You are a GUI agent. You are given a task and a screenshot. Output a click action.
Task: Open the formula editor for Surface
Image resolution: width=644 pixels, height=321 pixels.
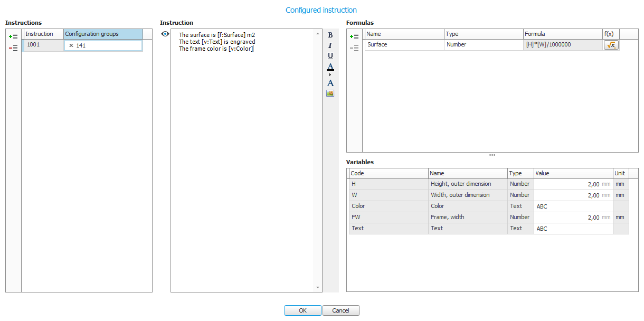pos(611,45)
